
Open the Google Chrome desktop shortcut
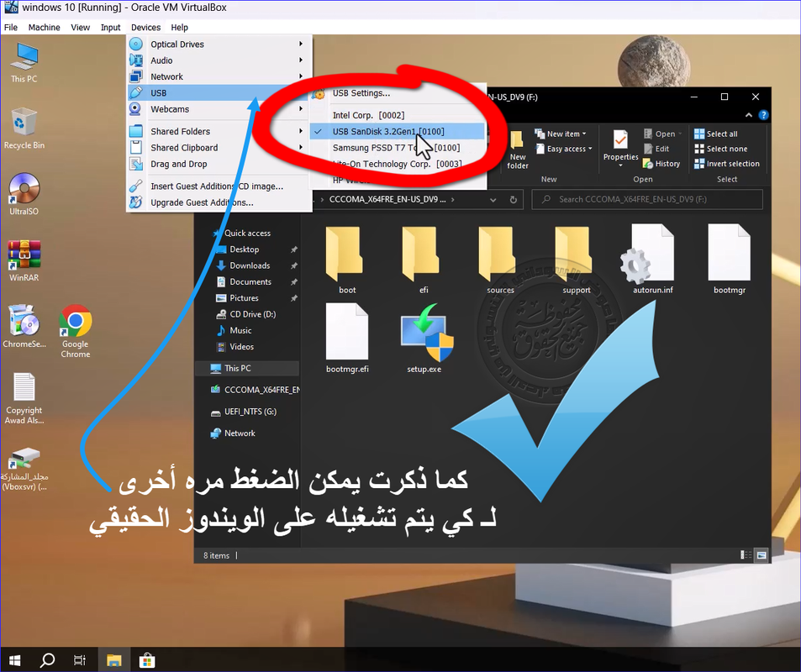pos(75,323)
